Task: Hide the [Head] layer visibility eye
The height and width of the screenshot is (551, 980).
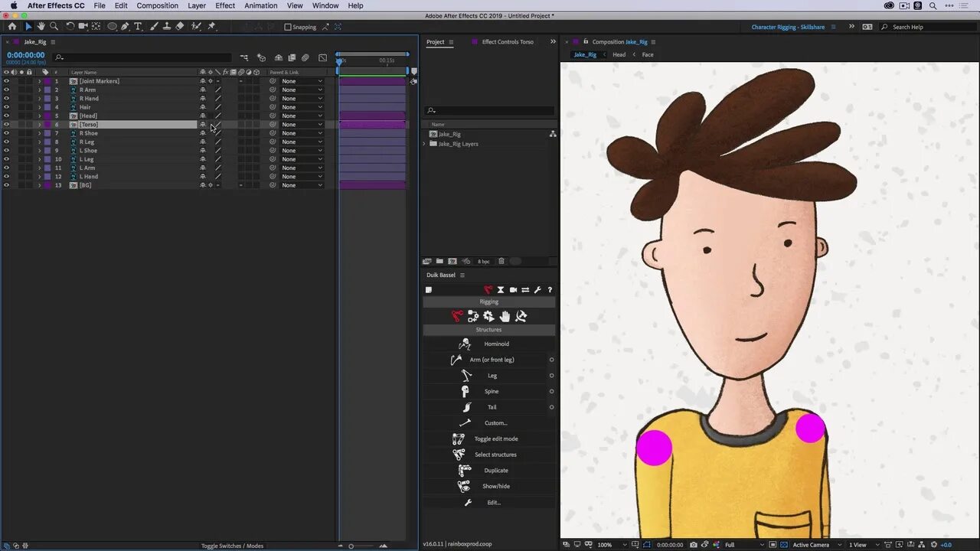Action: click(6, 116)
